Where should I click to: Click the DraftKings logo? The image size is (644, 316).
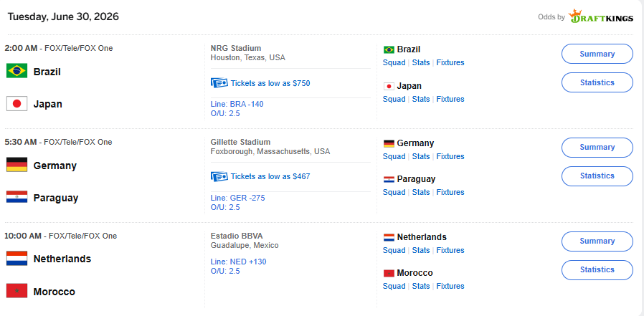[601, 16]
